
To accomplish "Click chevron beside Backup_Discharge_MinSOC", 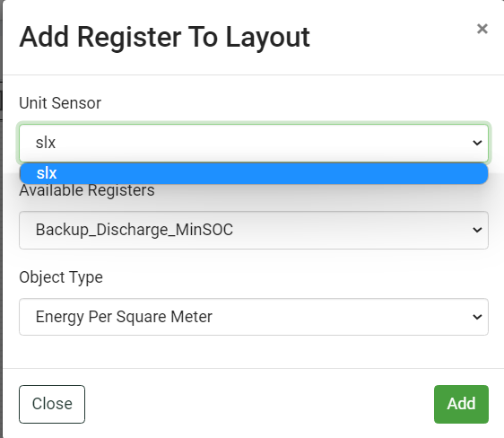I will (x=477, y=230).
